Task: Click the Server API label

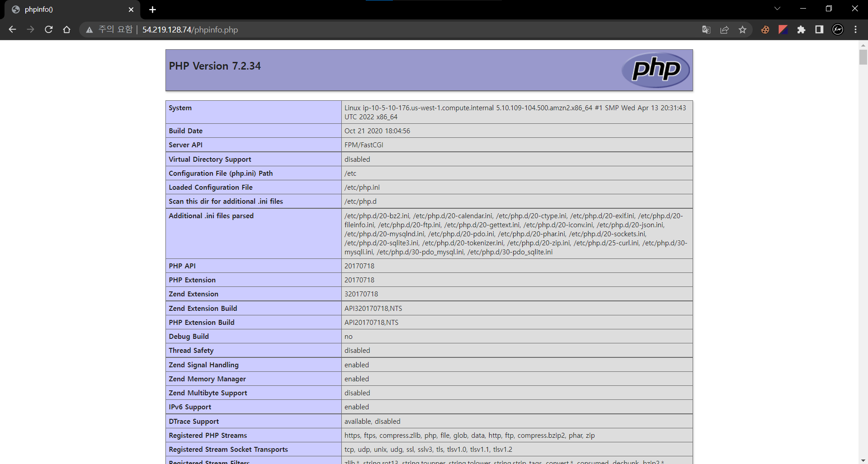Action: pos(185,145)
